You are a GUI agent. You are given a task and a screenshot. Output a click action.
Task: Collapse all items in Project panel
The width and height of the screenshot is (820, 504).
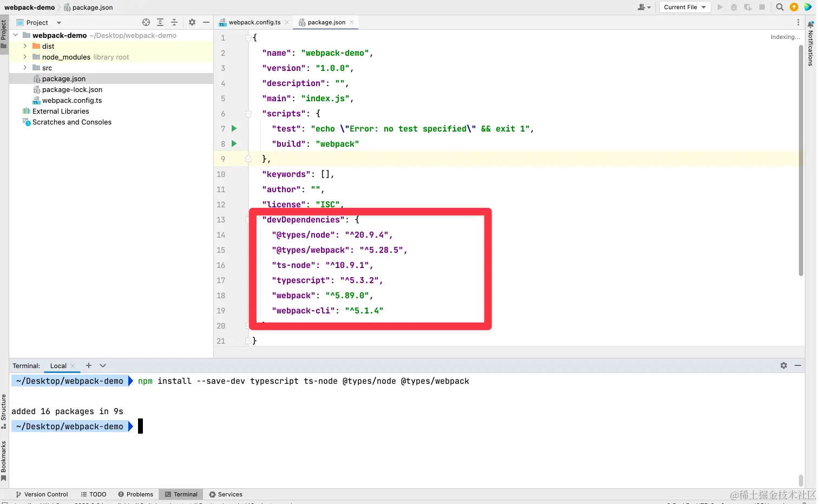pos(174,22)
